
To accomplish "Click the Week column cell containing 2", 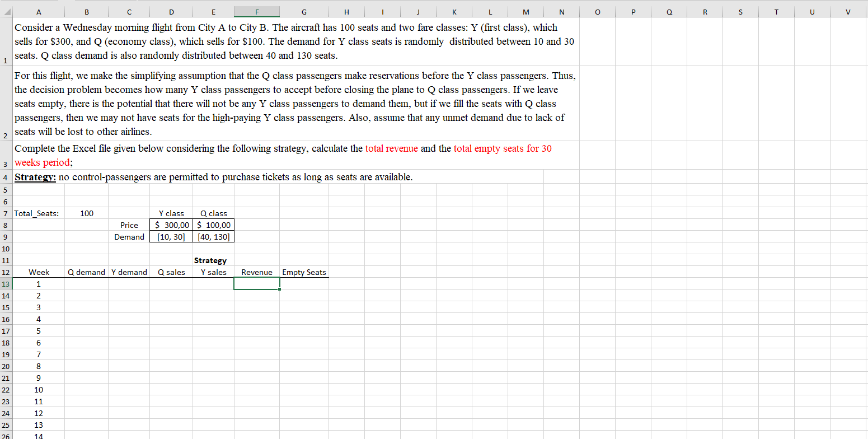I will (x=39, y=296).
